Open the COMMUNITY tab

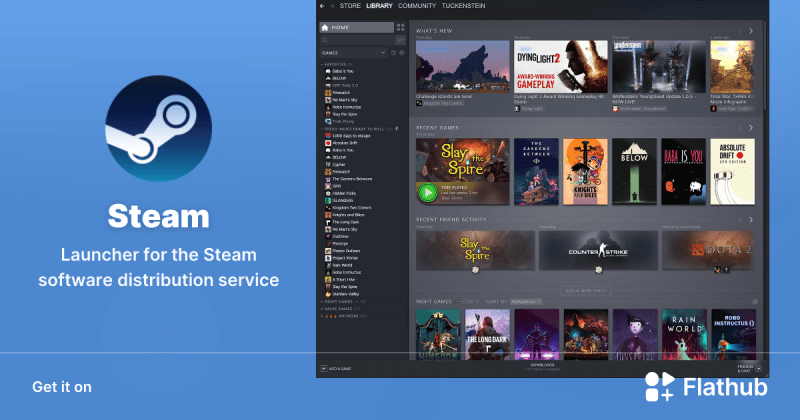[417, 6]
